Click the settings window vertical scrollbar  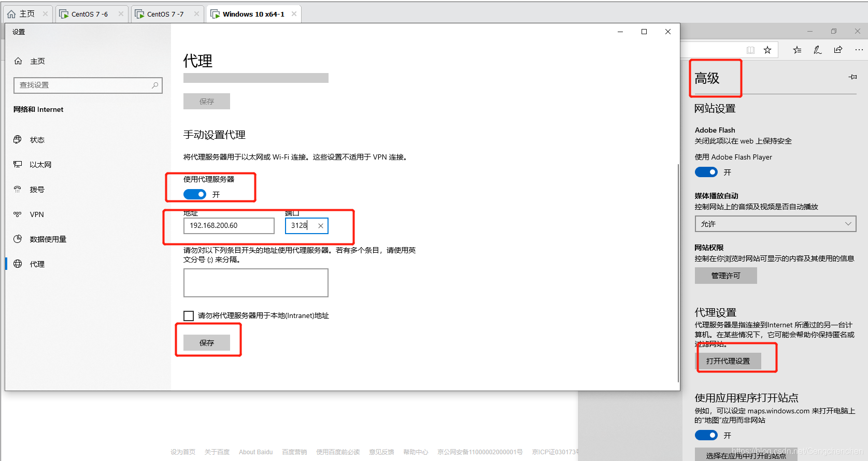click(678, 273)
